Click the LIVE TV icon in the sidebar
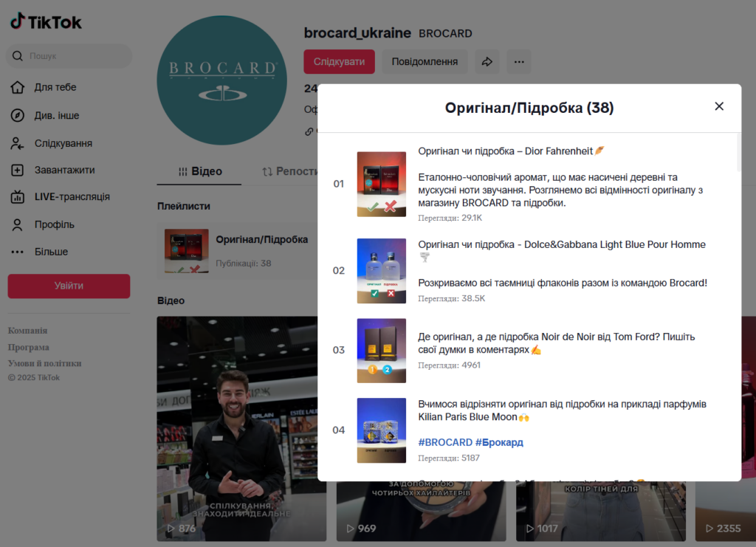This screenshot has height=547, width=756. (x=18, y=196)
